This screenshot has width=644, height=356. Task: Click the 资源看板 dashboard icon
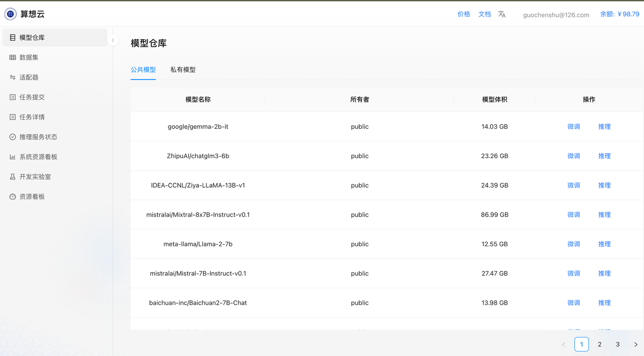point(13,197)
